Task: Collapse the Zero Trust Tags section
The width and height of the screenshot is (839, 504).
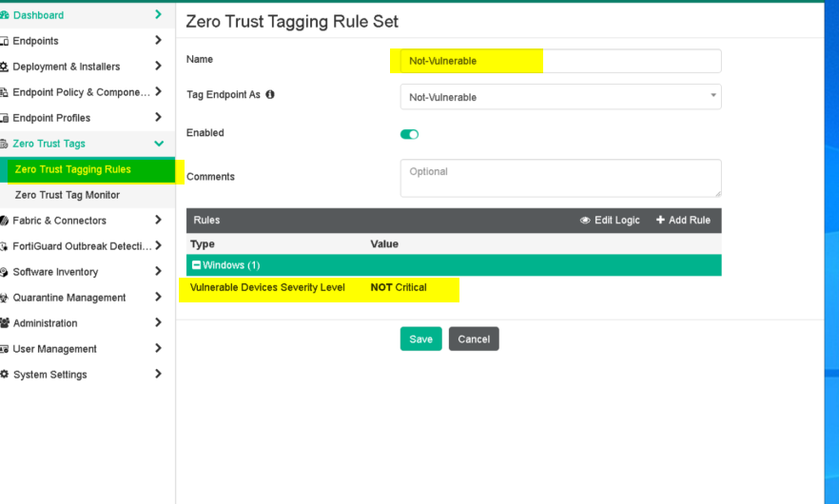Action: 159,144
